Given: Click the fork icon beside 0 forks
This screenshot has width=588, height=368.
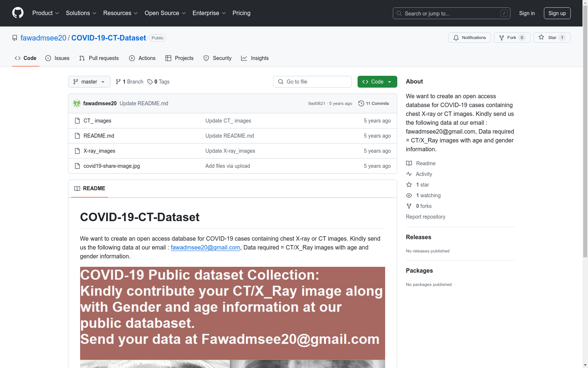Looking at the screenshot, I should click(409, 206).
